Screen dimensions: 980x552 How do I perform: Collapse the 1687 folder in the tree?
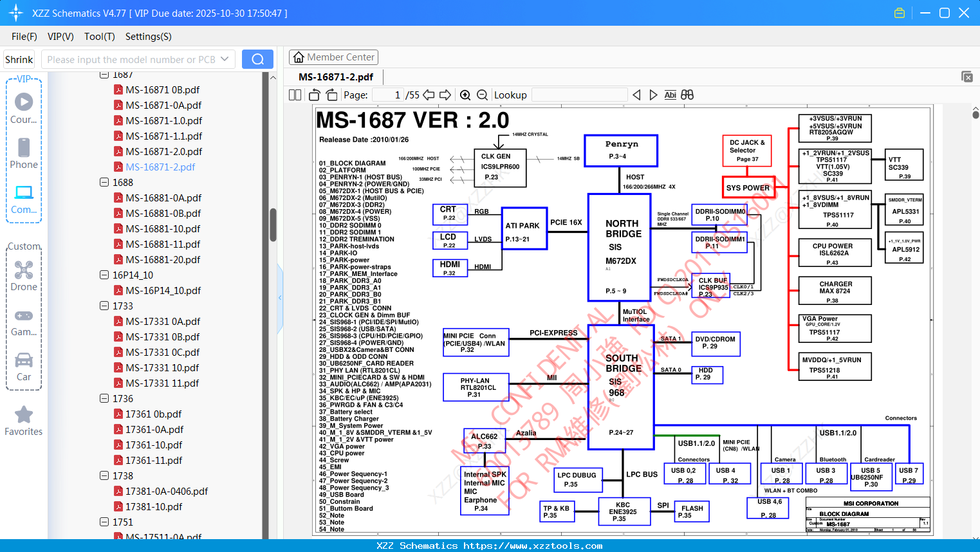pos(104,74)
